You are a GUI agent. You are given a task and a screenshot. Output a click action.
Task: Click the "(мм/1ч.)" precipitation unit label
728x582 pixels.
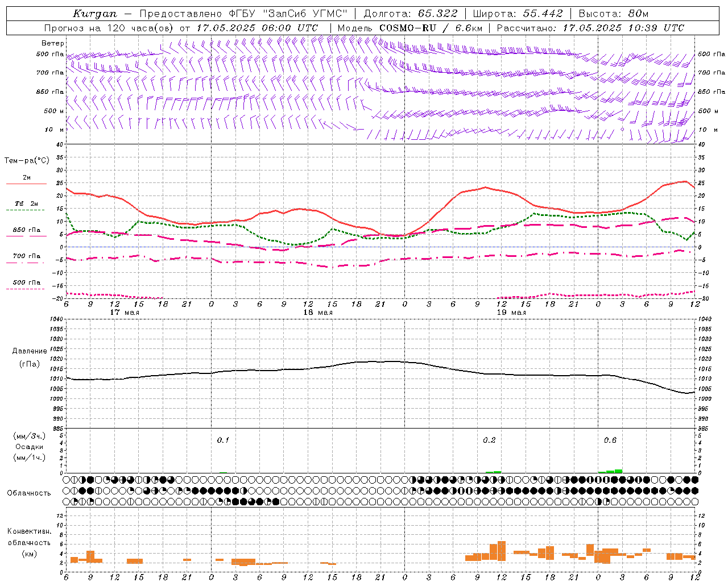pyautogui.click(x=30, y=458)
